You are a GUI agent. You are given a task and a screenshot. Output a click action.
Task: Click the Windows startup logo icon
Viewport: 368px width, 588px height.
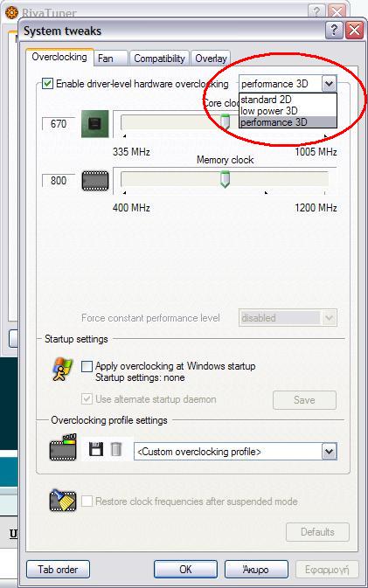coord(62,369)
